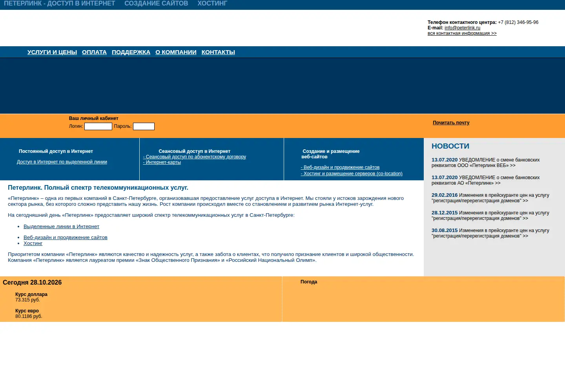Focus the Пароль input field

(144, 126)
